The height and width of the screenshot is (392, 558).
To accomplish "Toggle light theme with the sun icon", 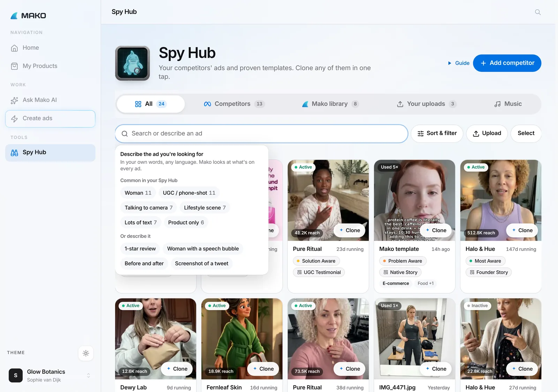I will (86, 353).
